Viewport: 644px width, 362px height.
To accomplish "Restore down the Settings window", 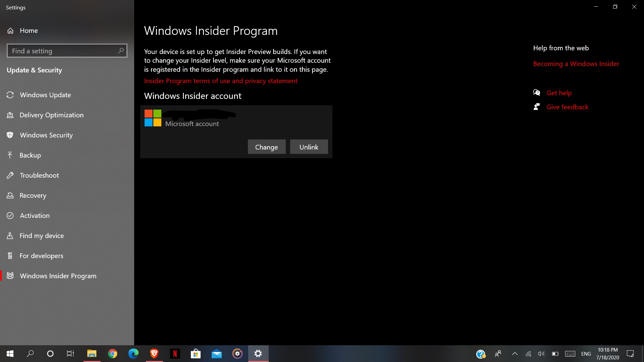I will [x=615, y=7].
